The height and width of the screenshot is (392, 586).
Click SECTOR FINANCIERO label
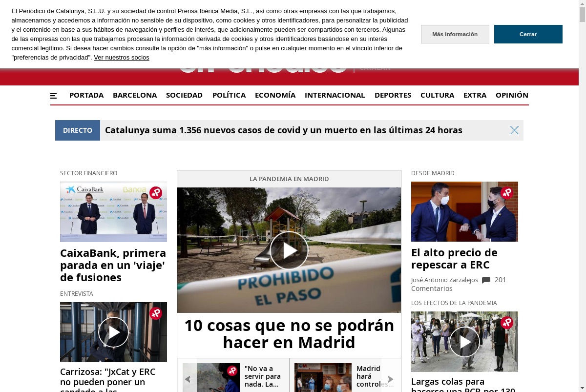click(89, 173)
